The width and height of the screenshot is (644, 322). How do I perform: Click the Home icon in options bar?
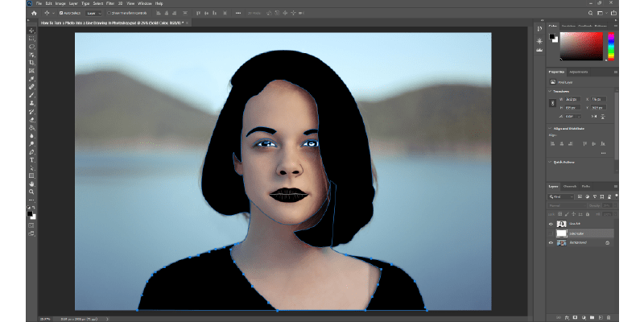[34, 13]
